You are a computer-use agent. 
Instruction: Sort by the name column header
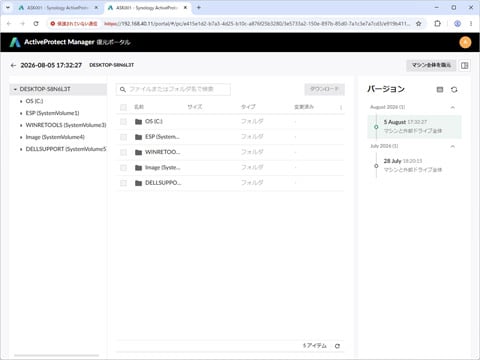[x=139, y=107]
